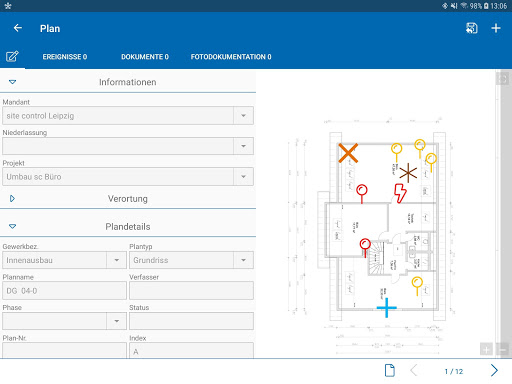Tap the plus icon in the header
Viewport: 512px width, 384px height.
click(496, 28)
